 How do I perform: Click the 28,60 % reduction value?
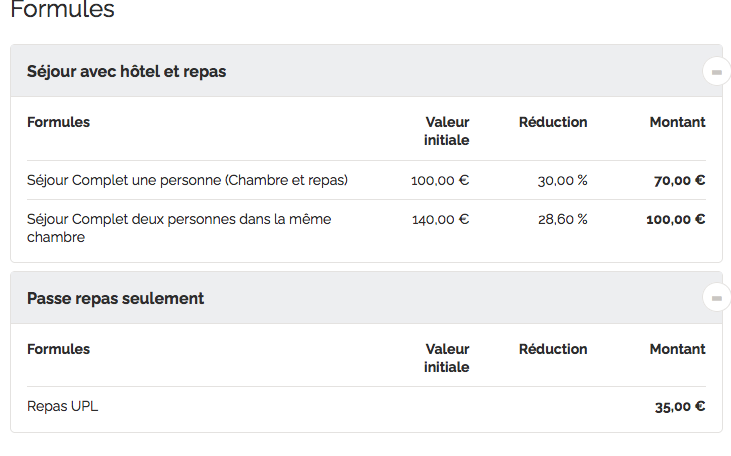562,219
